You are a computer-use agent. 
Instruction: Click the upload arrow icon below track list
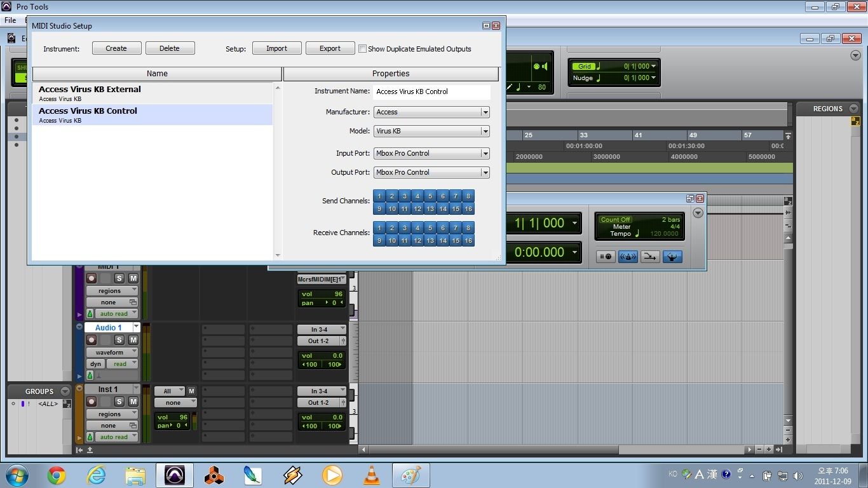click(90, 450)
